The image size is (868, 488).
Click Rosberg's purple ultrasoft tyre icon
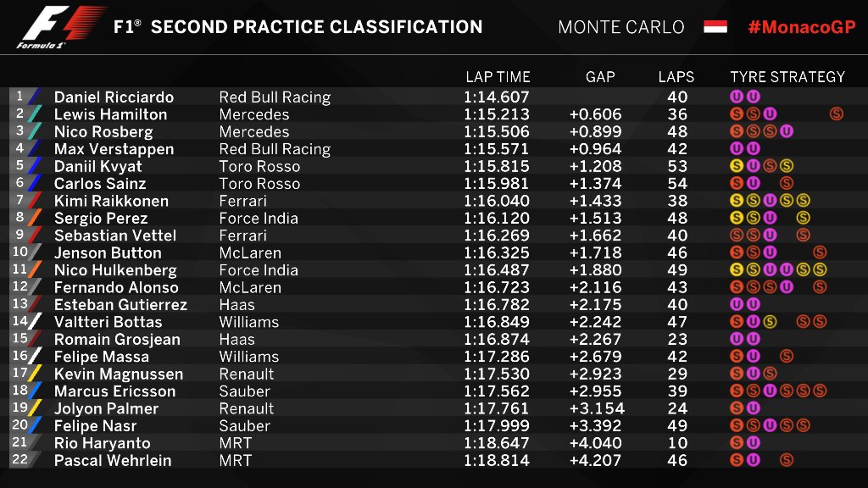click(786, 131)
